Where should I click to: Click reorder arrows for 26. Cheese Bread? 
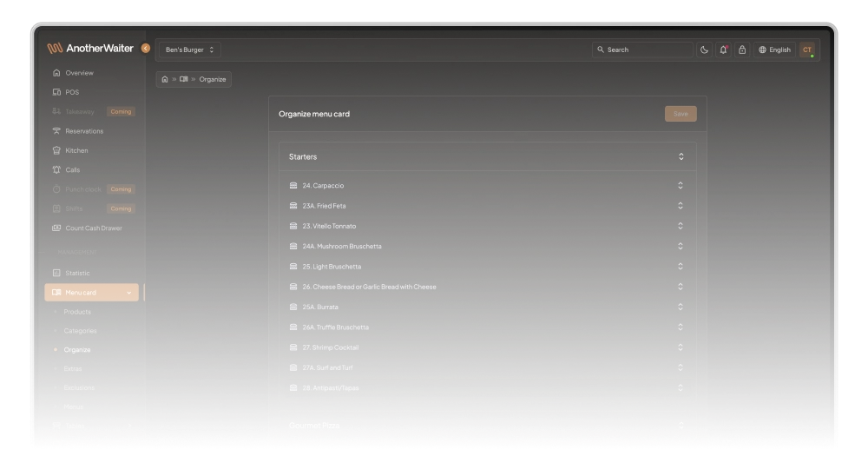(681, 287)
